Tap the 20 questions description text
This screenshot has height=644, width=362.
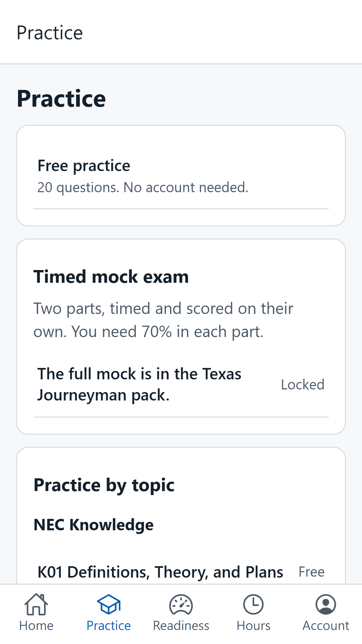pyautogui.click(x=143, y=187)
